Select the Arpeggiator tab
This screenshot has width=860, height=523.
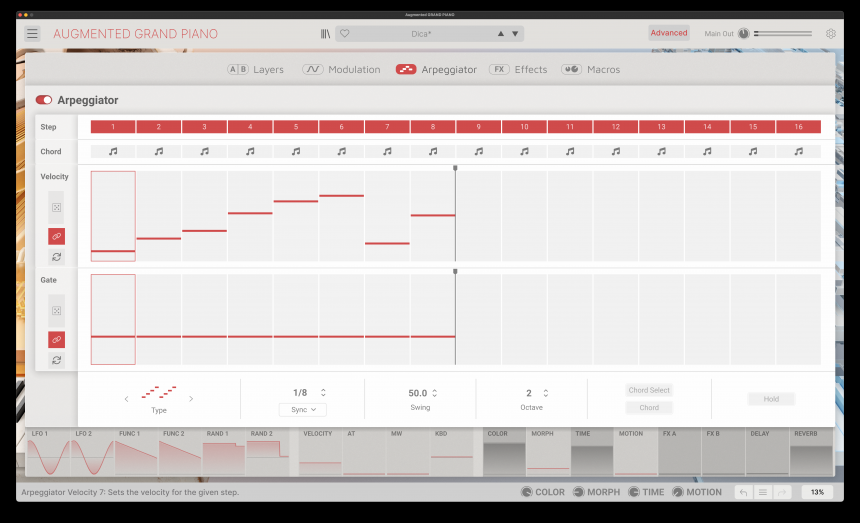437,70
